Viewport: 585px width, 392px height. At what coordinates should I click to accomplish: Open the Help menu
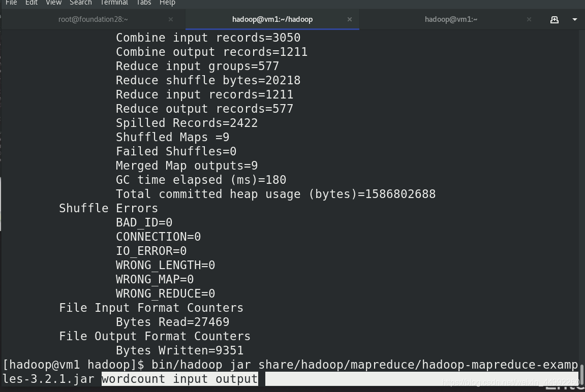point(167,3)
